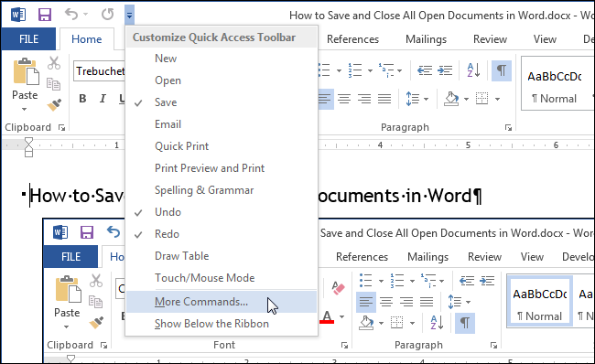Click the Sort A-Z icon in top ribbon
The width and height of the screenshot is (595, 364).
(x=473, y=70)
